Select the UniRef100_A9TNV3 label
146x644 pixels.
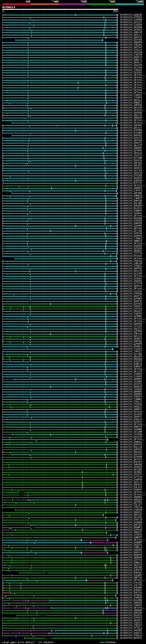(x=131, y=30)
